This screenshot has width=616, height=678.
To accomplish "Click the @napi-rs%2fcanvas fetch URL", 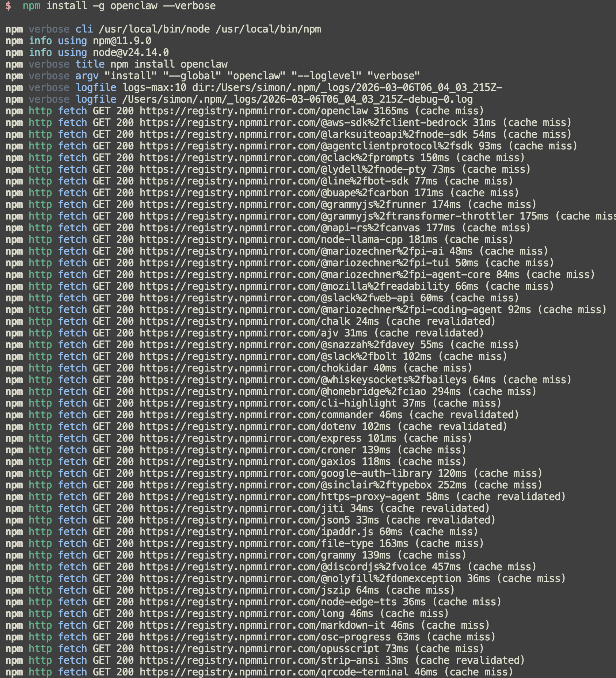I will click(x=280, y=228).
